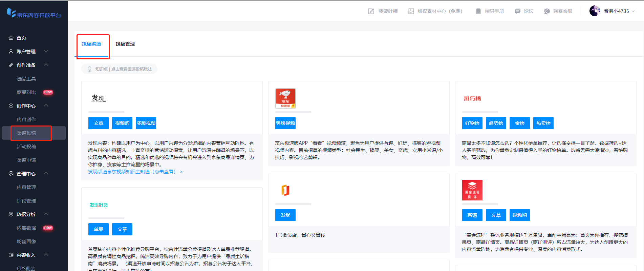This screenshot has width=644, height=271.
Task: Open 评论管理 in the sidebar
Action: pos(26,201)
